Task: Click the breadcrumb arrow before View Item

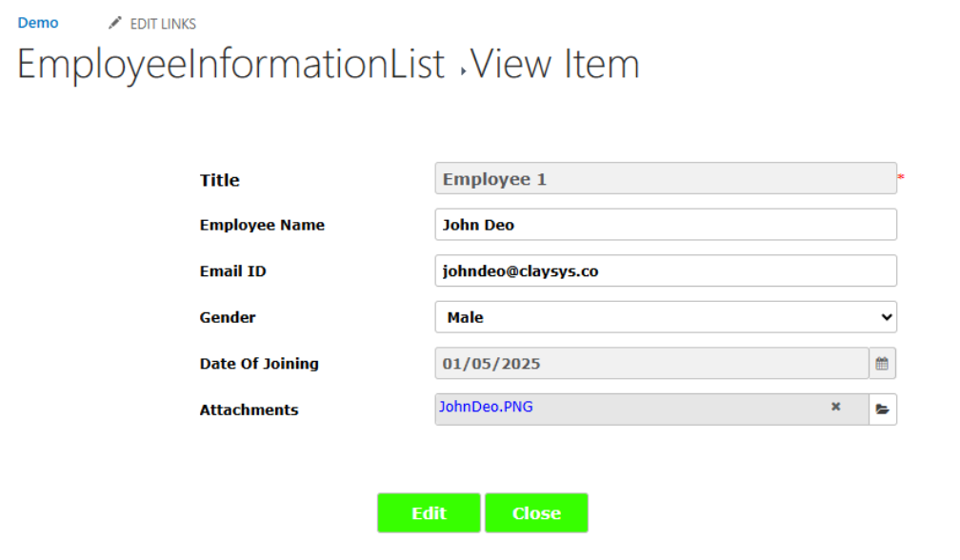Action: [464, 71]
